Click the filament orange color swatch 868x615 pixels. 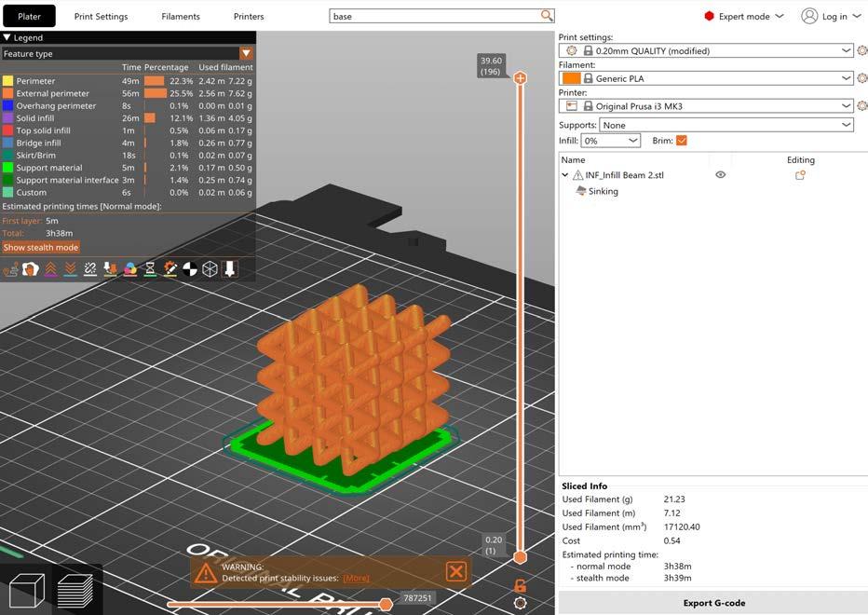(571, 78)
